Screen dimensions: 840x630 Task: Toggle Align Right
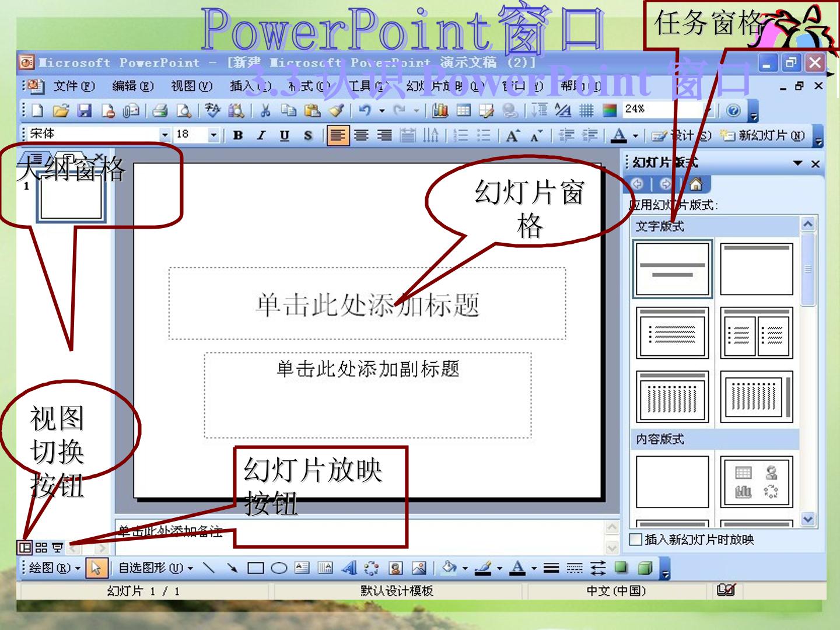[x=384, y=136]
